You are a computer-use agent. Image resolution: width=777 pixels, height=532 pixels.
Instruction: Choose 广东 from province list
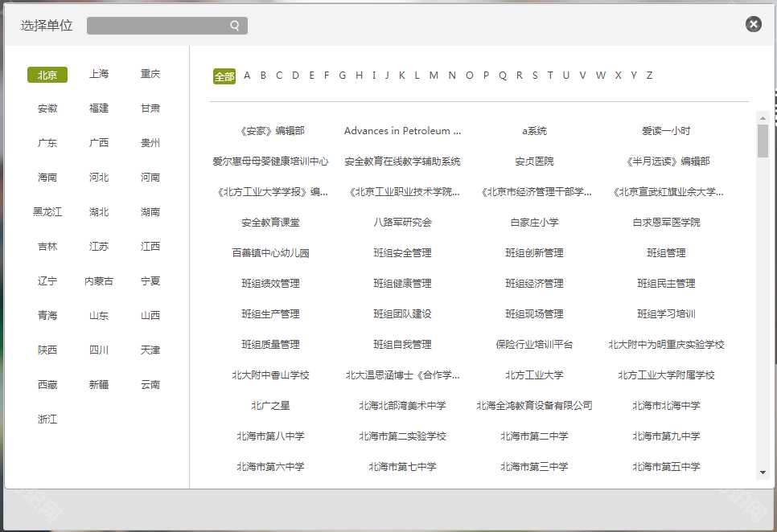pyautogui.click(x=47, y=143)
